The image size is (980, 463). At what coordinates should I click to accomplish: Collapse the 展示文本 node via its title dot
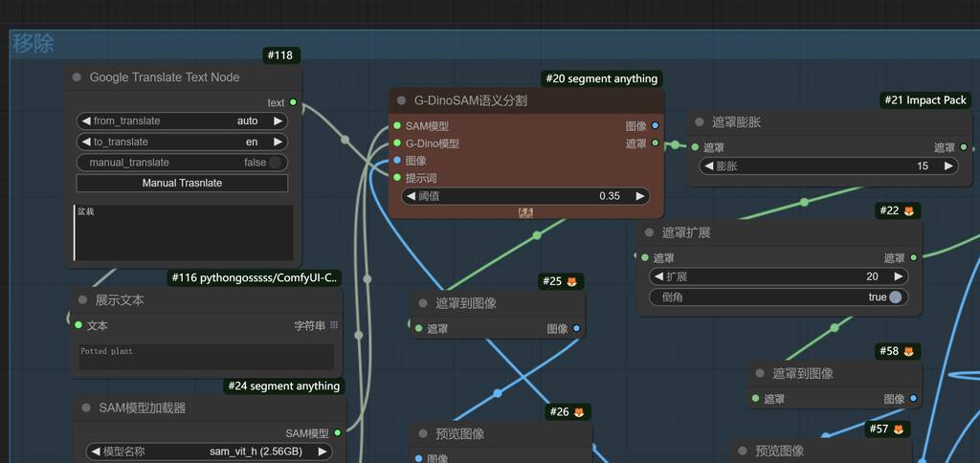click(82, 300)
